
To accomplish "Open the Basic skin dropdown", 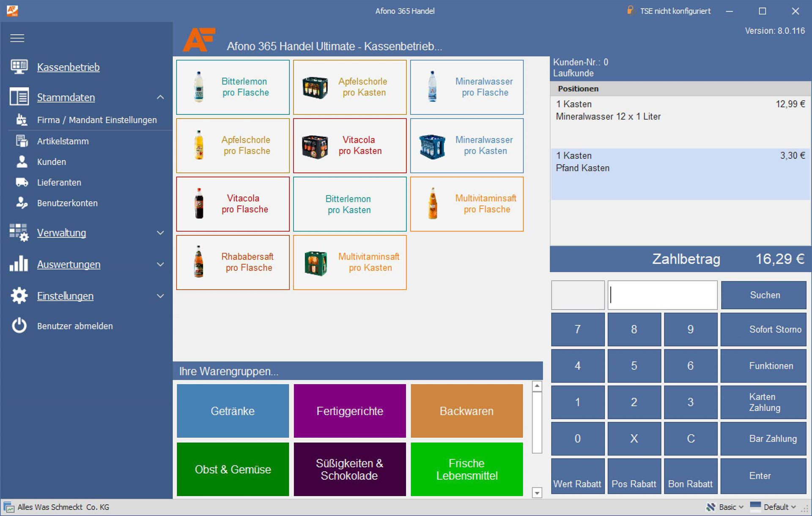I will [741, 507].
